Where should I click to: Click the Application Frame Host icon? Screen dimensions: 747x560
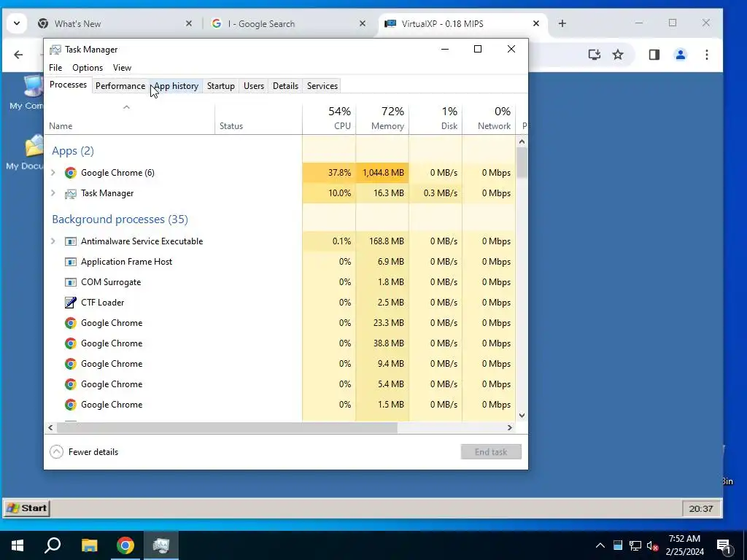(71, 262)
